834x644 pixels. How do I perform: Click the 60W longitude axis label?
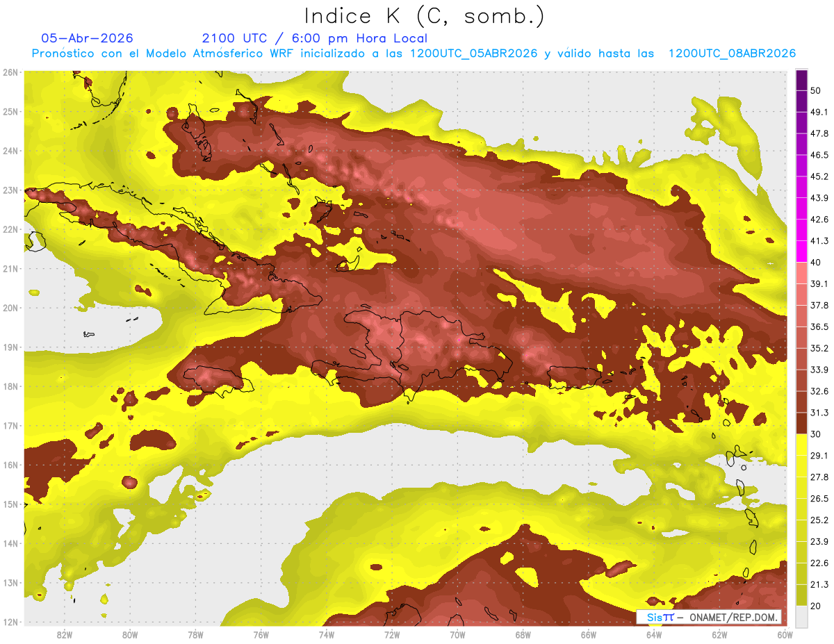[785, 634]
